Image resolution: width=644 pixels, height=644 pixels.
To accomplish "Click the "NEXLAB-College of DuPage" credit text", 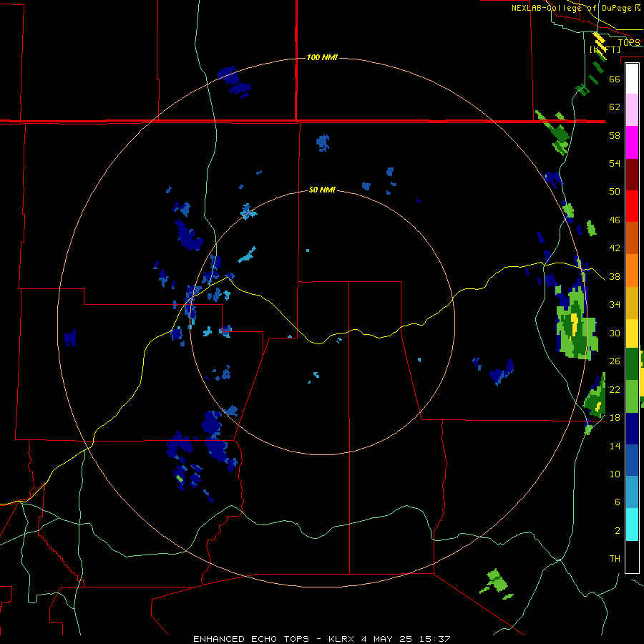I will [571, 8].
